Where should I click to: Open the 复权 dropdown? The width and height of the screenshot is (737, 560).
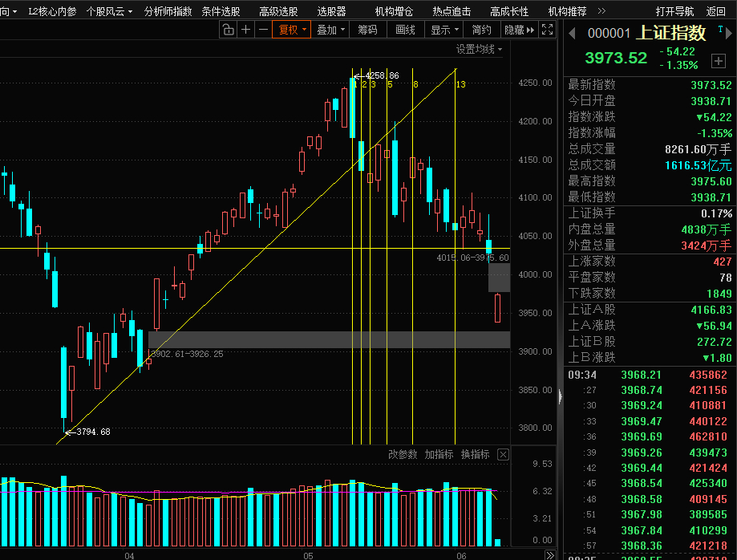[292, 30]
